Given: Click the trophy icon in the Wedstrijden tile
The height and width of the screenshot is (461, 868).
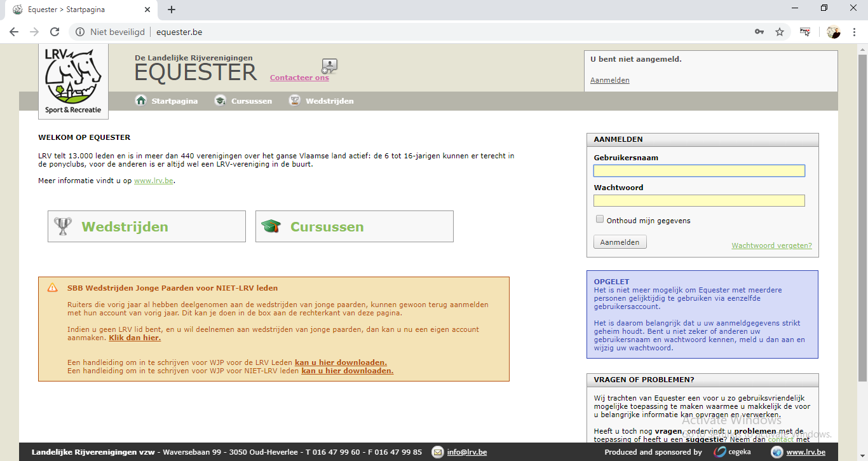Looking at the screenshot, I should point(63,226).
